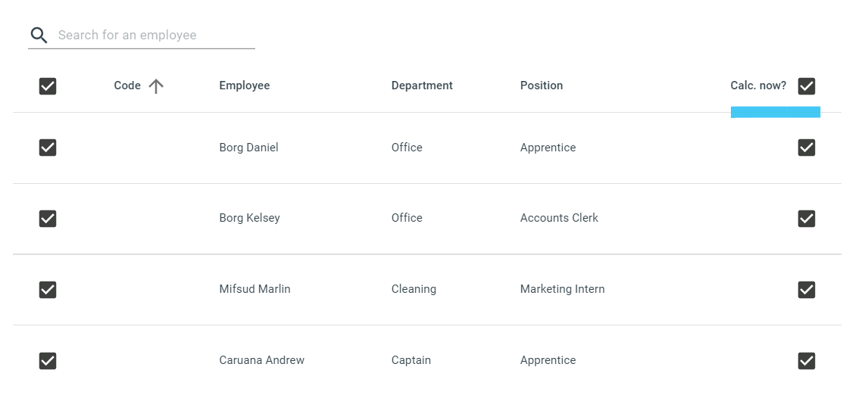Deselect the Borg Daniel row checkbox
The width and height of the screenshot is (868, 395).
click(48, 148)
